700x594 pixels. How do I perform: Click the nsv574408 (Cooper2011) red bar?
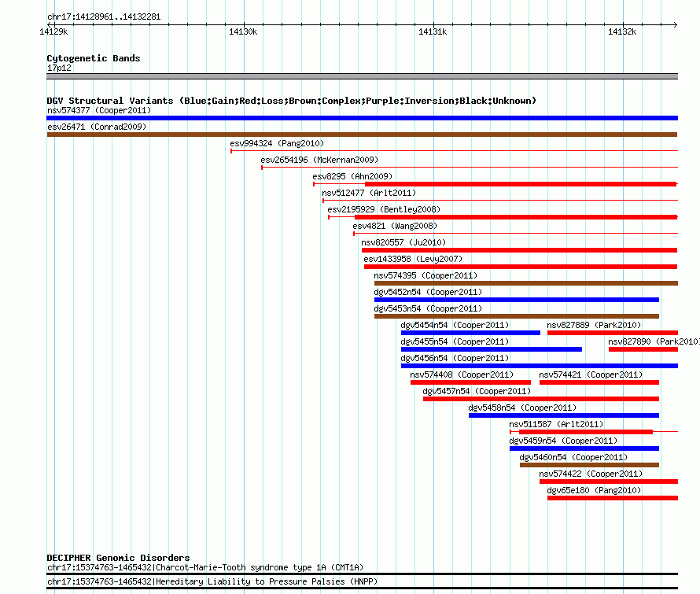click(470, 382)
